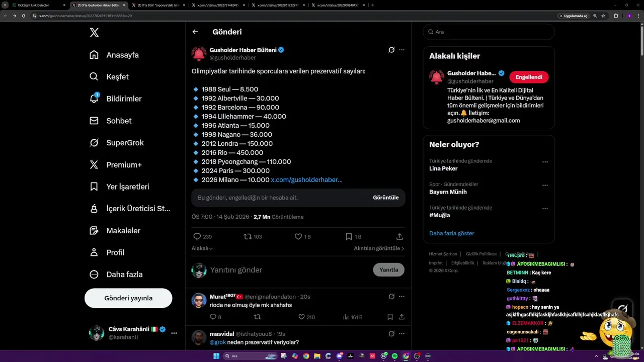Open Anasayfa in sidebar
Screen dimensions: 644x362
pos(114,55)
